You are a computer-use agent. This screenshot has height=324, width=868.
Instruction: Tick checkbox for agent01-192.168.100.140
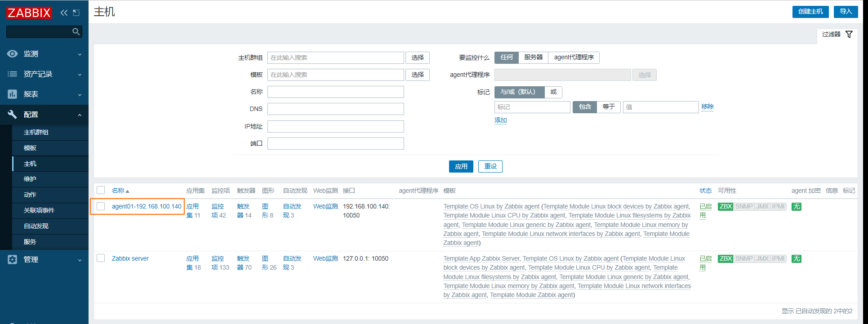click(x=101, y=206)
